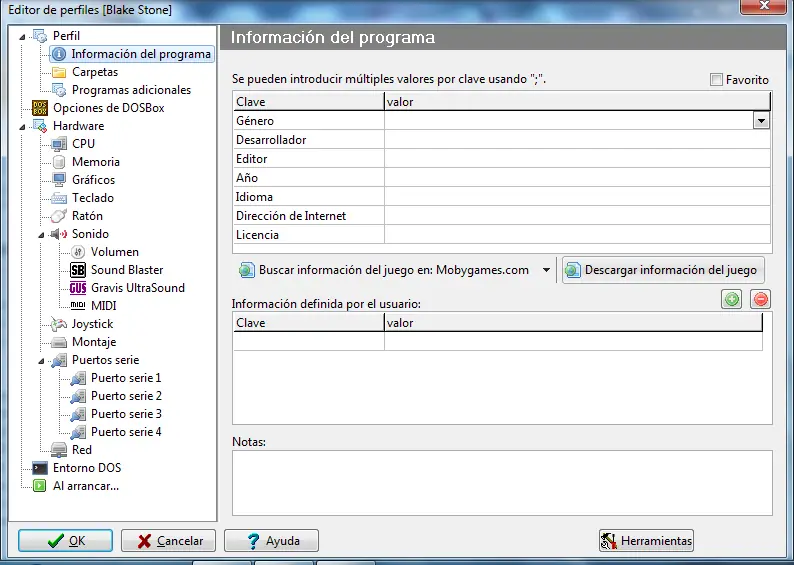
Task: Click the Año value cell
Action: 577,178
